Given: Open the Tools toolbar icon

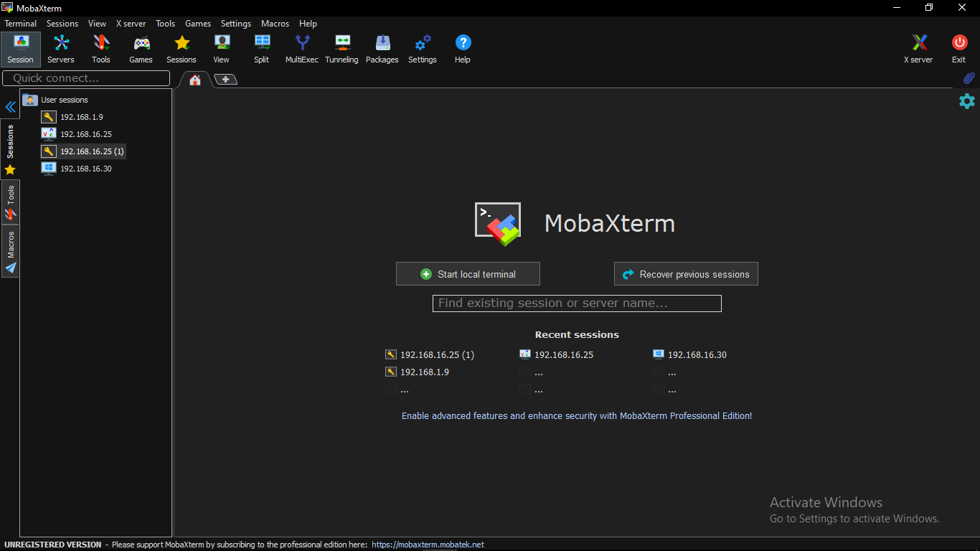Looking at the screenshot, I should coord(101,49).
